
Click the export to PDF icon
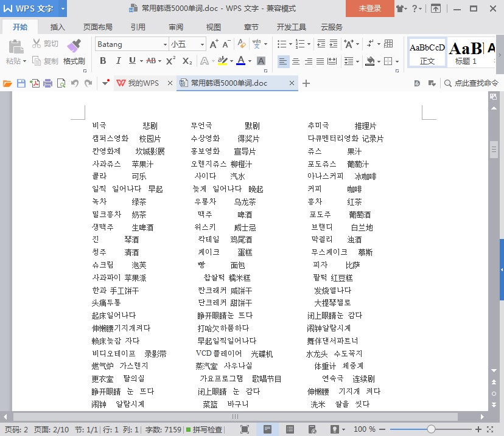35,83
